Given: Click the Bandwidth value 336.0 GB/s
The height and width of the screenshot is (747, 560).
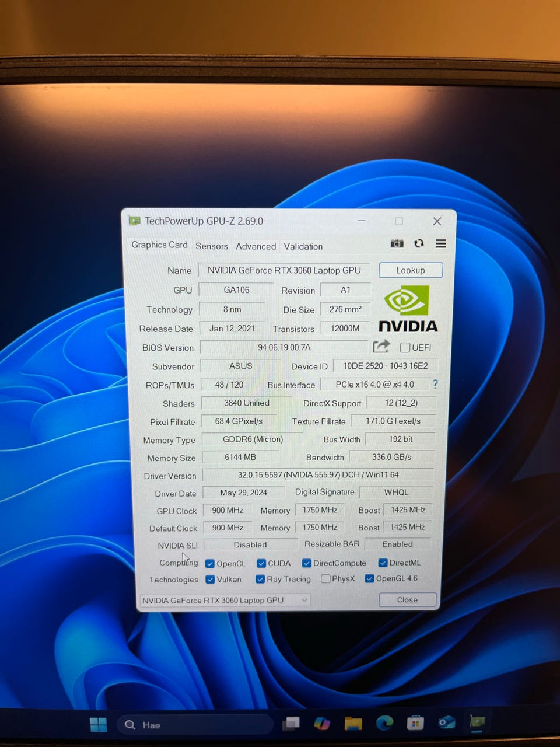Looking at the screenshot, I should pos(391,457).
